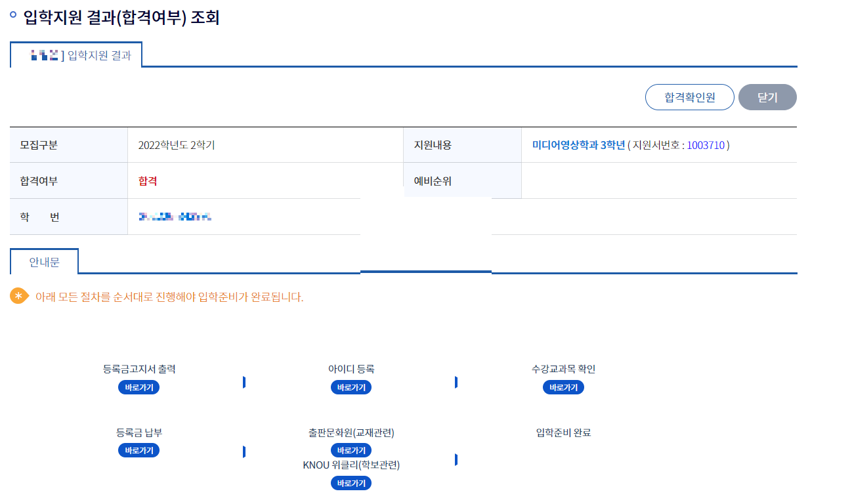Select the 입학지원 결과 tab
This screenshot has height=504, width=852.
point(76,55)
